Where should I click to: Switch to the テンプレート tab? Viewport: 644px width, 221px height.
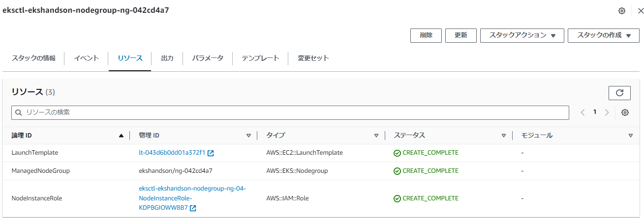[260, 58]
